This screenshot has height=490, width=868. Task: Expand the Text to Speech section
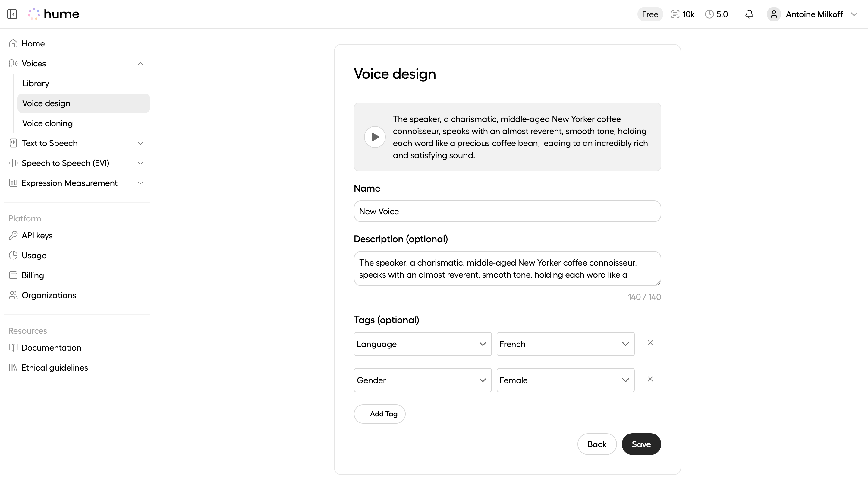pyautogui.click(x=140, y=143)
